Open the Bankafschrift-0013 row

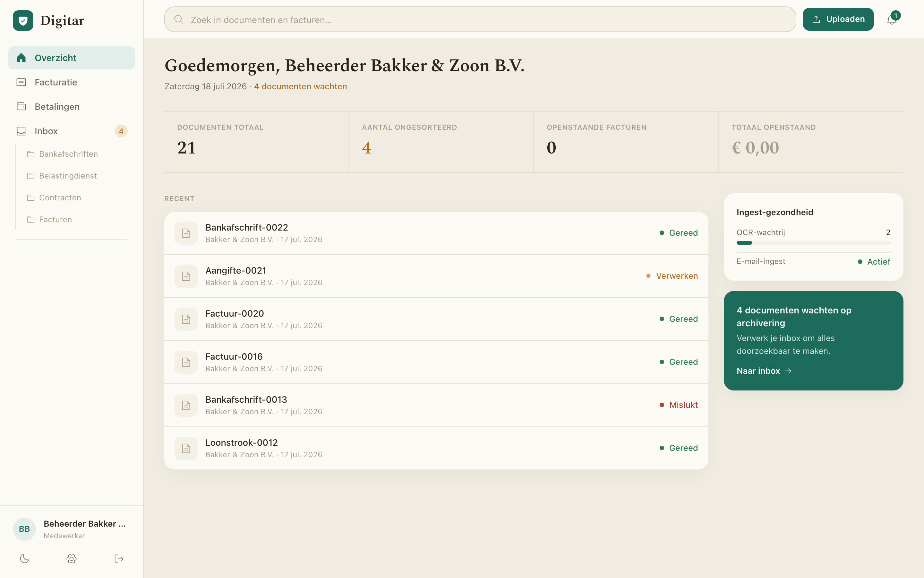(436, 405)
